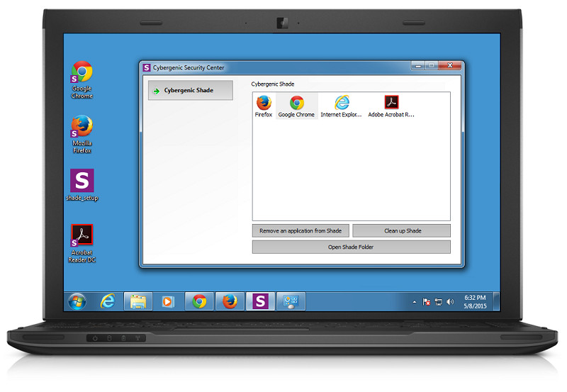Show hidden system tray icons
This screenshot has height=392, width=567.
click(415, 302)
